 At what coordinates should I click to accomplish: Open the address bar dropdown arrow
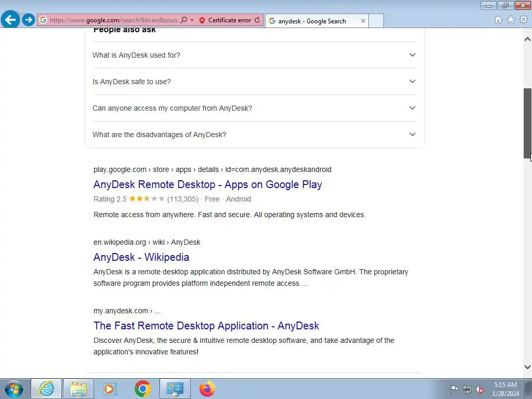coord(192,20)
